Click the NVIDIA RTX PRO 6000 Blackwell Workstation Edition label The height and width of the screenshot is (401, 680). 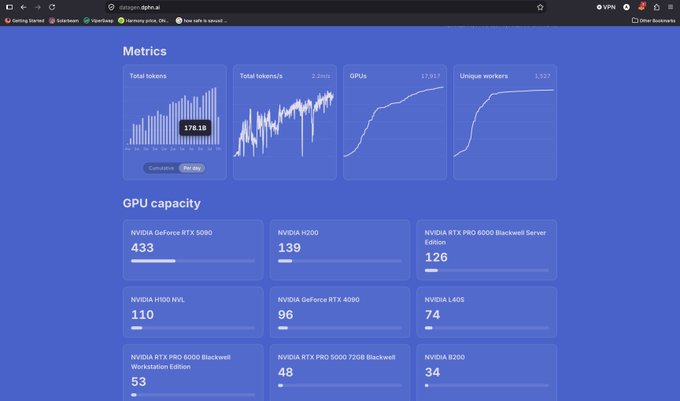pyautogui.click(x=180, y=362)
